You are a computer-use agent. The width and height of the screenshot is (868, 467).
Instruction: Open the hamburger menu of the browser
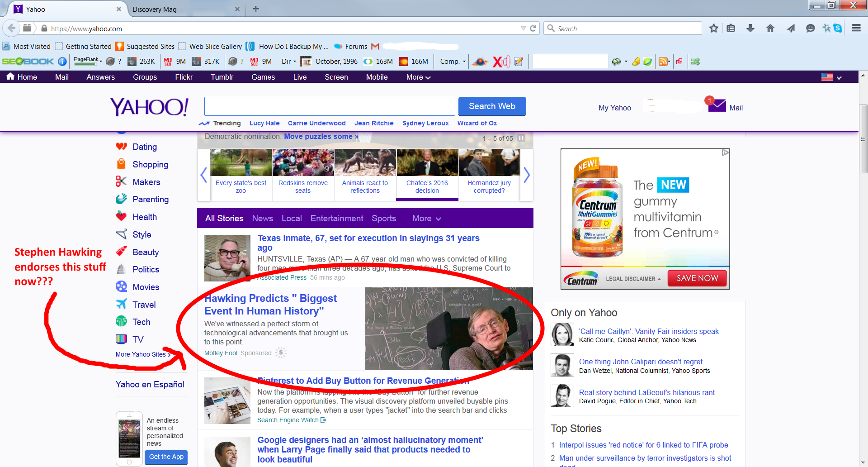(x=856, y=28)
